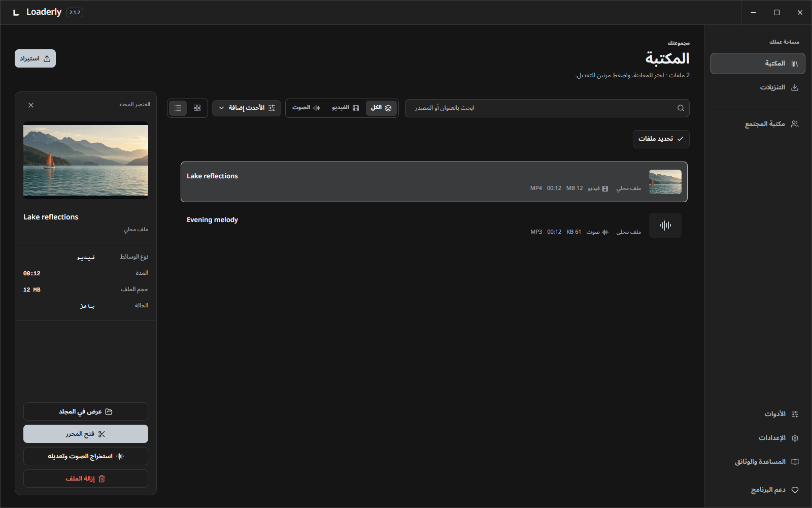Open التنزيلات downloads in sidebar
812x508 pixels.
coord(758,87)
